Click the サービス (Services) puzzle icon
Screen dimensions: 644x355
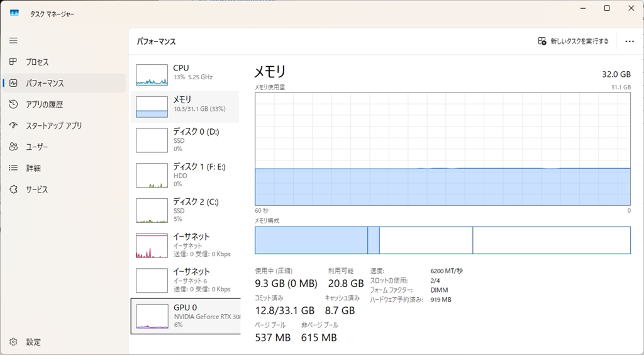[x=13, y=189]
